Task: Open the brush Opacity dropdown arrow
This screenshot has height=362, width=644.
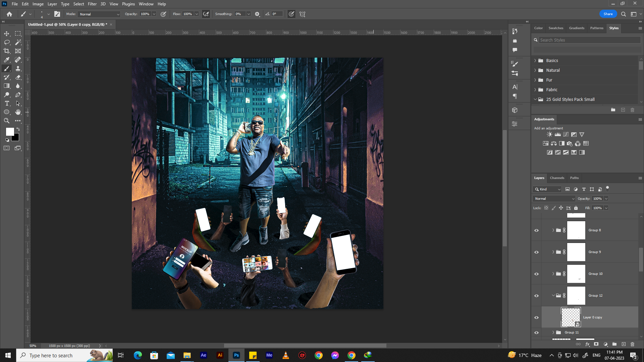Action: (x=154, y=14)
